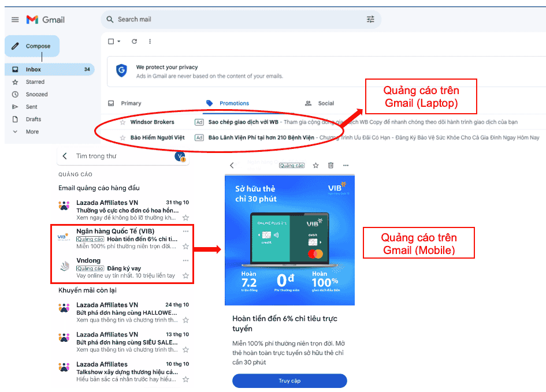Open Vndong ad options three dots
Image resolution: width=546 pixels, height=392 pixels.
(x=185, y=260)
